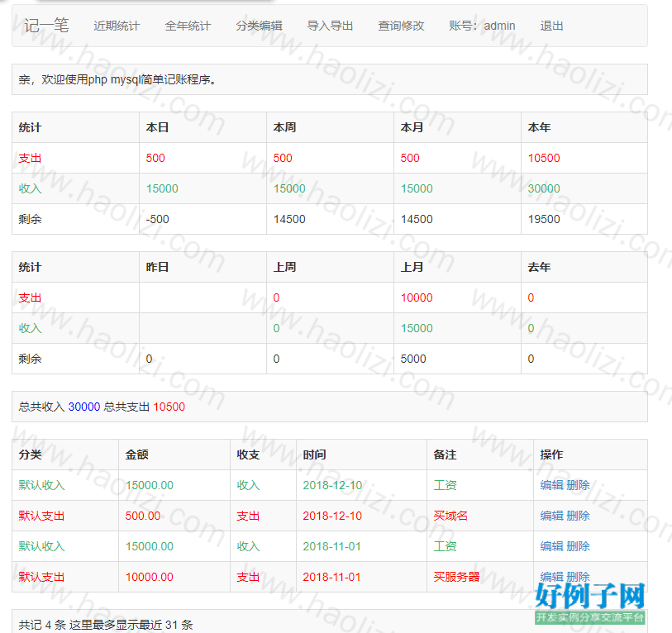Viewport: 672px width, 633px height.
Task: Click the 共记 4 条 record count text
Action: pos(42,625)
